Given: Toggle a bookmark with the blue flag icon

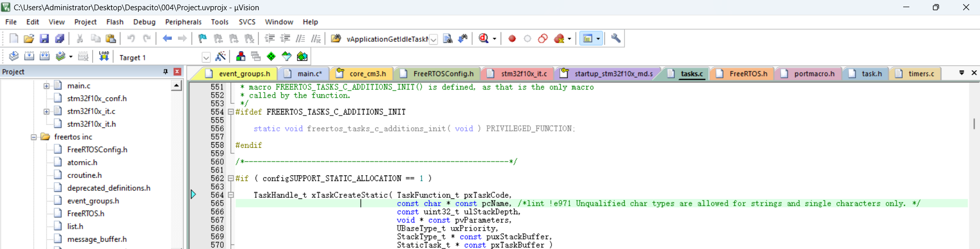Looking at the screenshot, I should 203,38.
